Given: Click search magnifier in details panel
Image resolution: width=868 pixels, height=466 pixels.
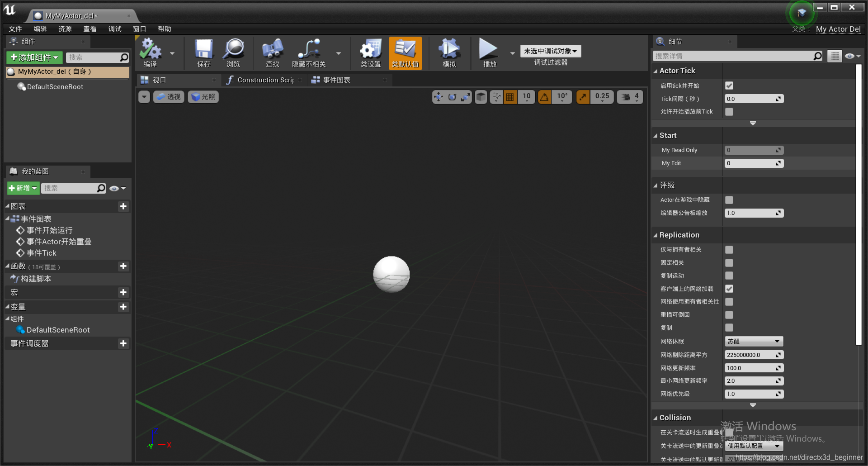Looking at the screenshot, I should [x=817, y=56].
